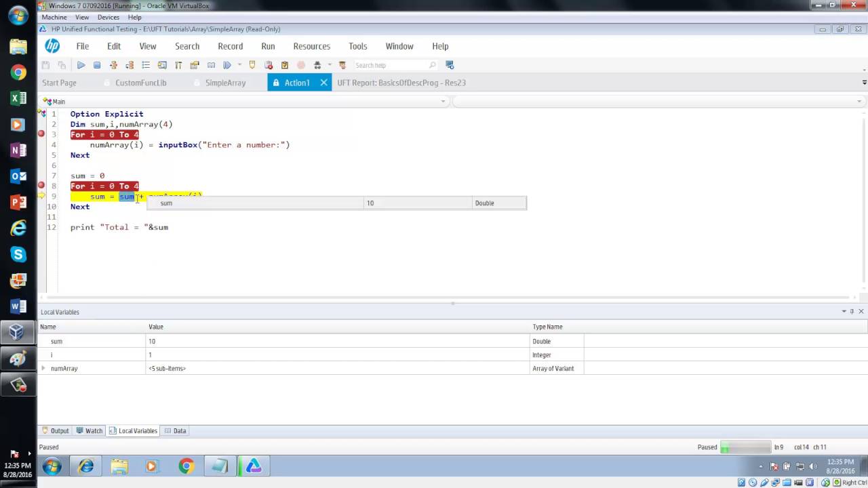868x488 pixels.
Task: Show hidden icons in guest system tray
Action: (x=761, y=466)
